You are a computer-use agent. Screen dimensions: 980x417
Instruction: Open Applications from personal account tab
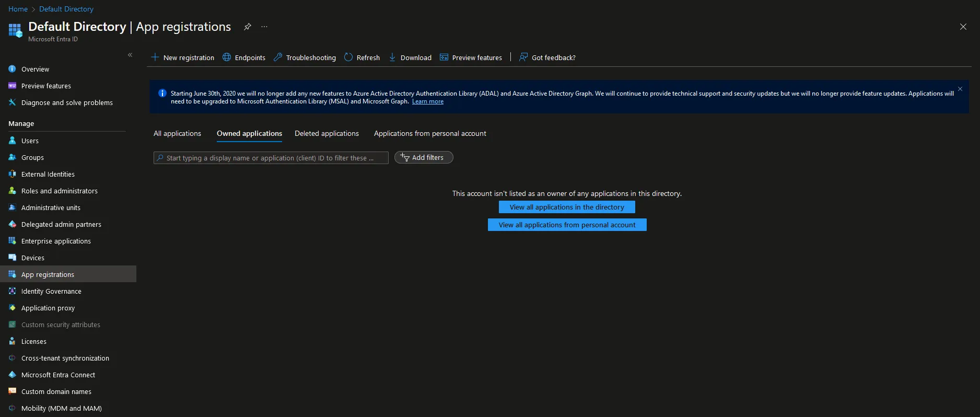click(x=430, y=133)
